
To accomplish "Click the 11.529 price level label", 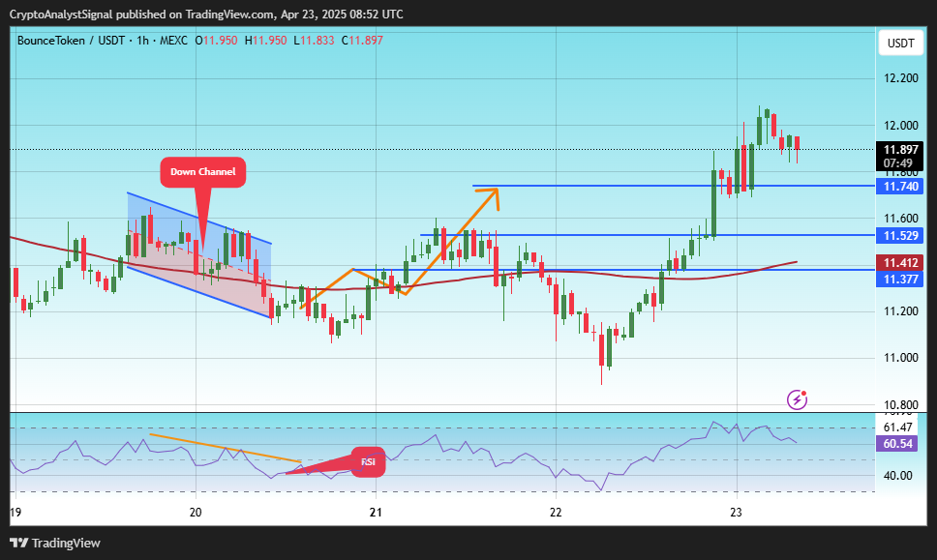I will click(900, 235).
